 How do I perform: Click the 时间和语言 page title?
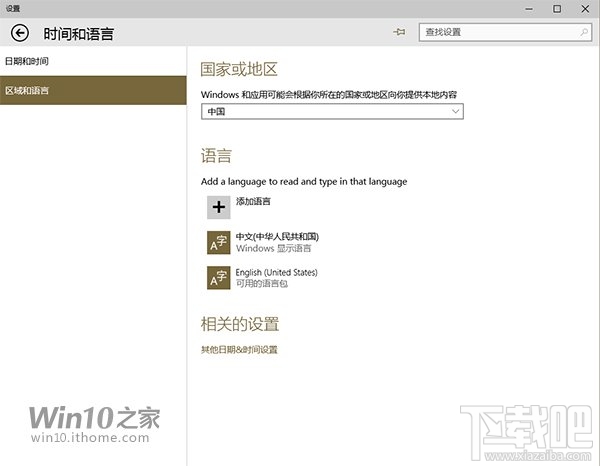point(78,34)
